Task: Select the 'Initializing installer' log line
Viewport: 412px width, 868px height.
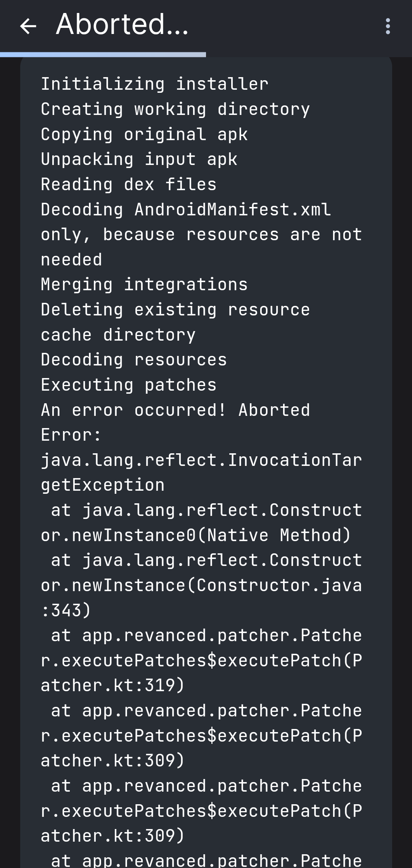Action: [154, 84]
